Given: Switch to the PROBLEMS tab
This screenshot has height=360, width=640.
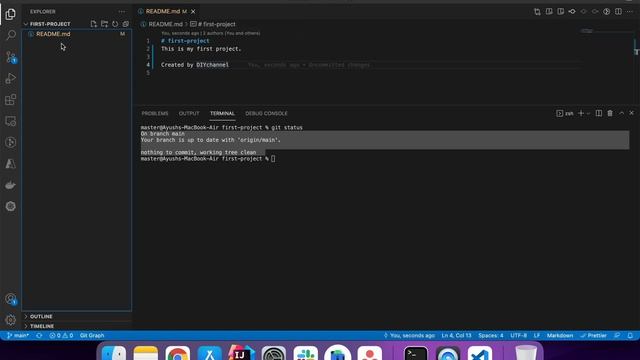Looking at the screenshot, I should (155, 113).
